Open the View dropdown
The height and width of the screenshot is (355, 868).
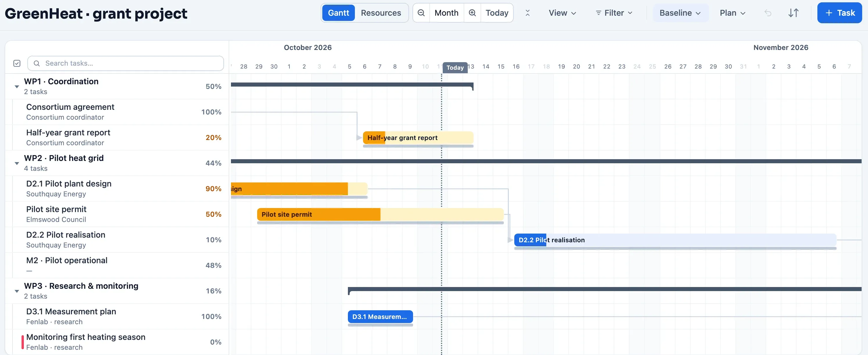point(562,13)
